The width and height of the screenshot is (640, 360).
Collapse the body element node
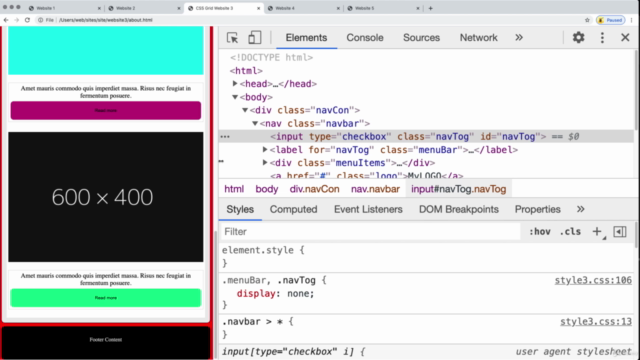pos(235,97)
